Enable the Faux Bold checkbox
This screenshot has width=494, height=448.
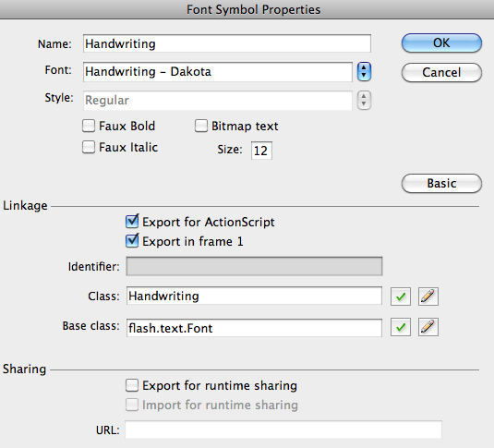89,126
